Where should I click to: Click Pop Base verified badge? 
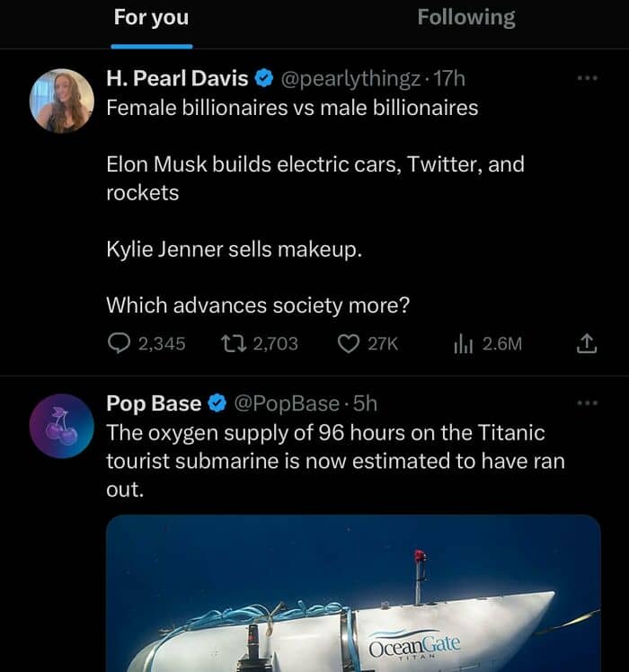217,403
